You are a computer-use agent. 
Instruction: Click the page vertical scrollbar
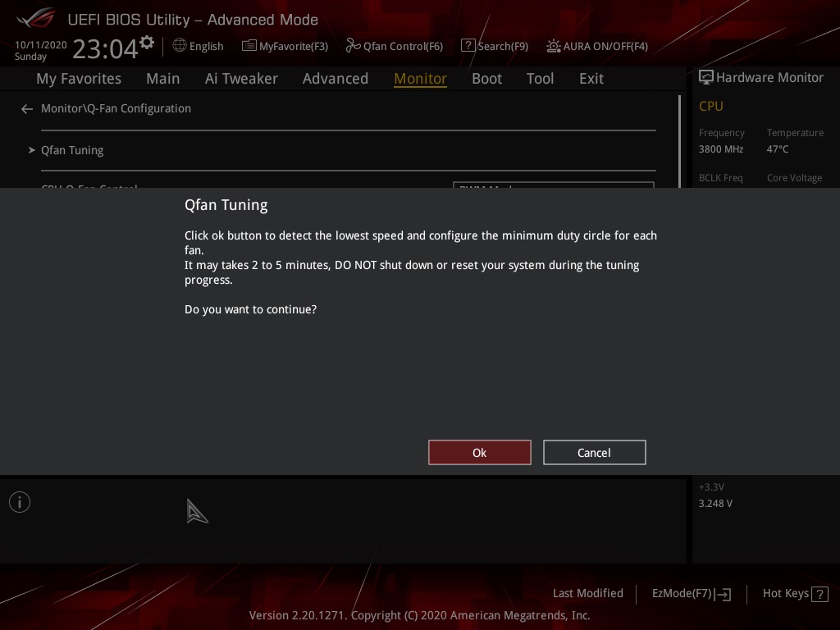[x=679, y=141]
